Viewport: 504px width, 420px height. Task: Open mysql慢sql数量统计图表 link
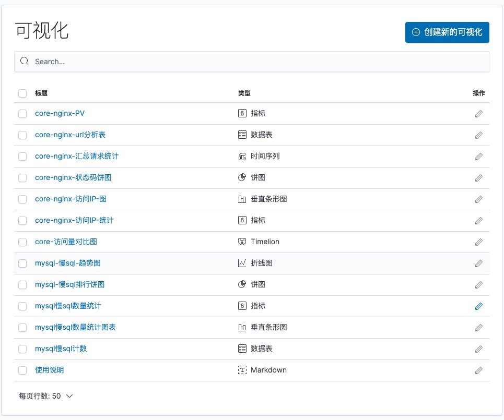pos(75,327)
